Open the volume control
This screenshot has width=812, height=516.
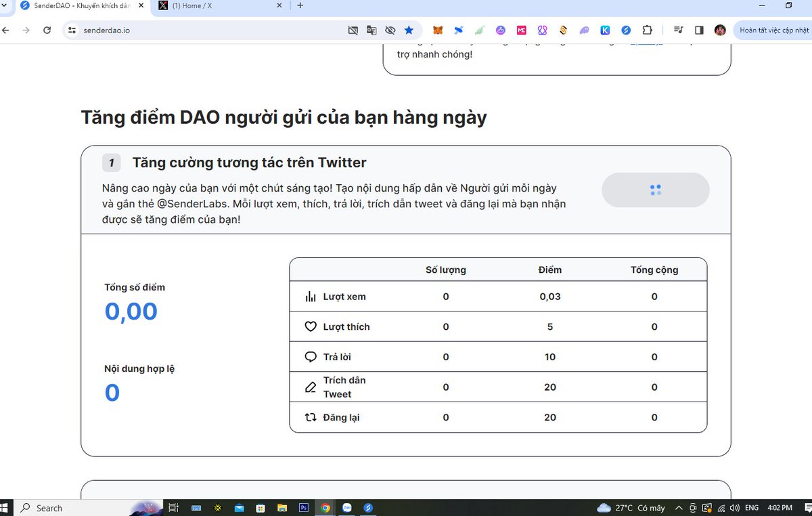tap(736, 508)
